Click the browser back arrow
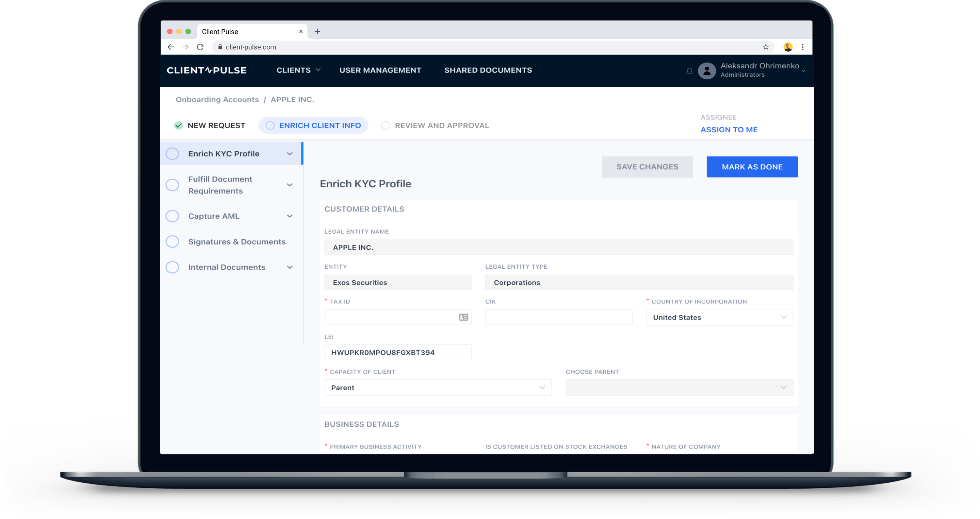This screenshot has height=519, width=980. point(171,47)
